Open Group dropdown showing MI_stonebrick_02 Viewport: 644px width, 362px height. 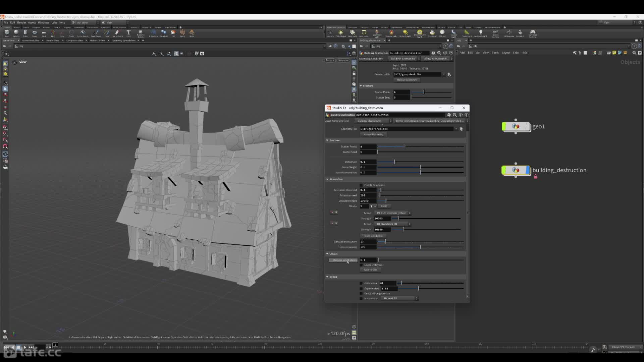tap(392, 224)
